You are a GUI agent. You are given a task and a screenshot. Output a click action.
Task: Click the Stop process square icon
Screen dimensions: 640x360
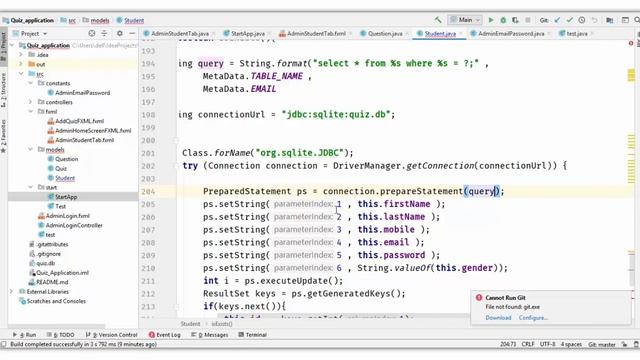(x=527, y=20)
